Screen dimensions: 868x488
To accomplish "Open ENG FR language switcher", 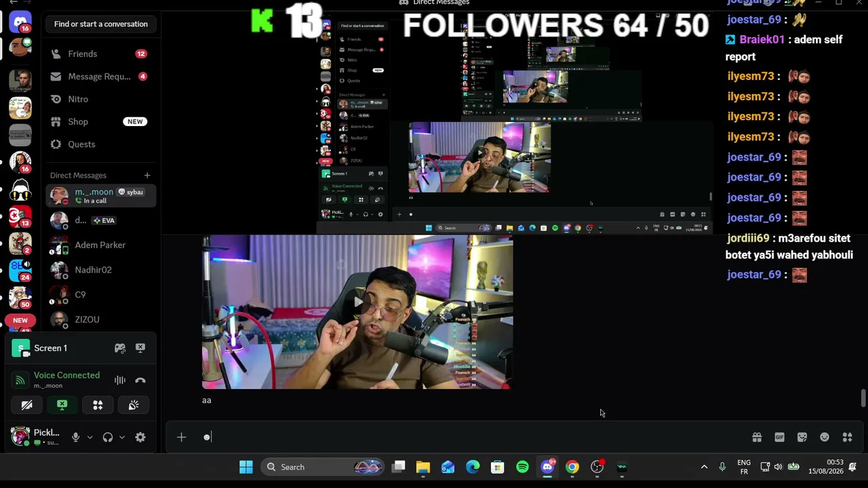I will (744, 467).
